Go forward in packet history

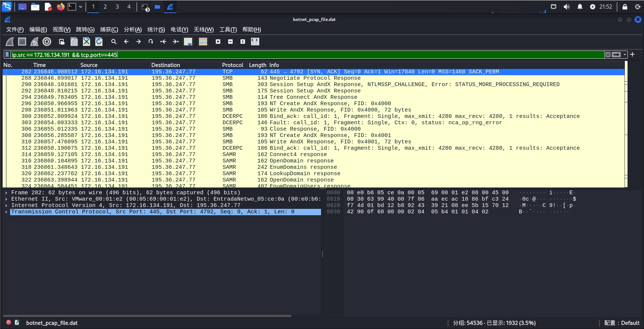pos(139,42)
